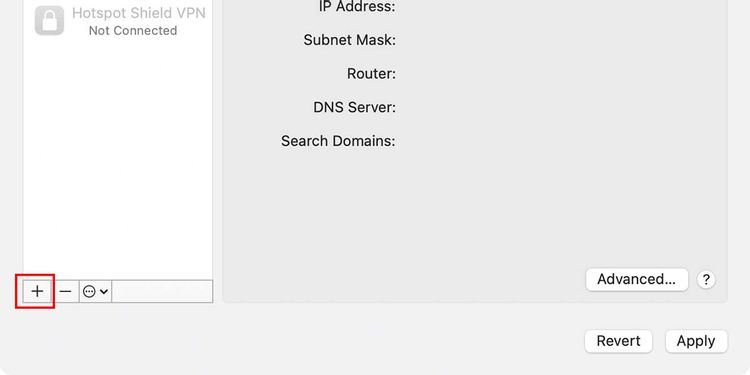
Task: Click the DNS Server label
Action: (354, 107)
